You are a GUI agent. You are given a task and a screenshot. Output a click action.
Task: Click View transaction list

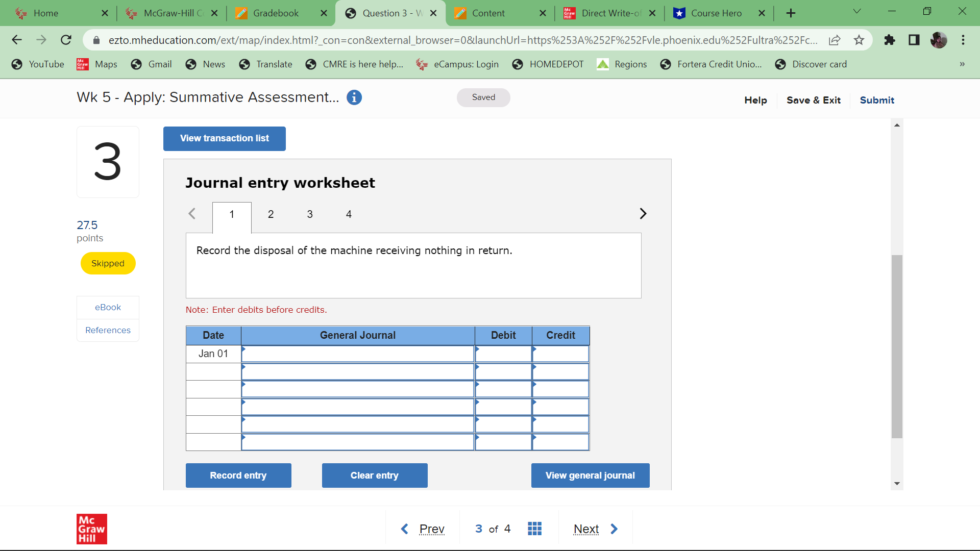(x=224, y=138)
